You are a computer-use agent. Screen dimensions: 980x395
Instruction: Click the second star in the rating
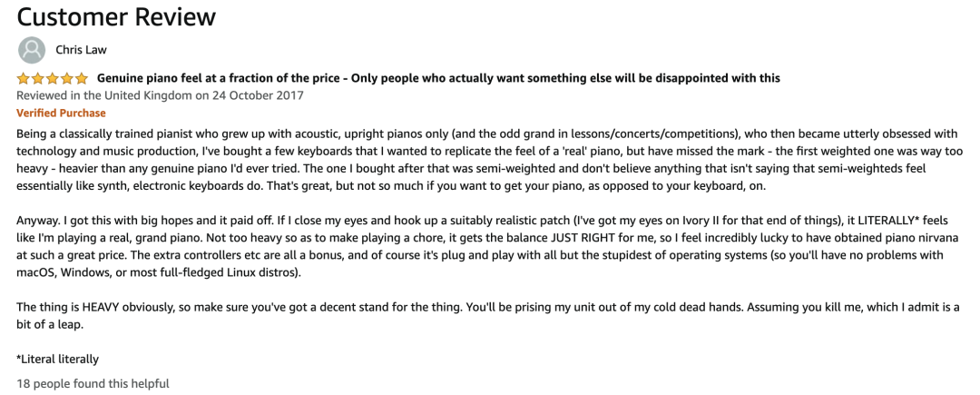click(x=38, y=79)
